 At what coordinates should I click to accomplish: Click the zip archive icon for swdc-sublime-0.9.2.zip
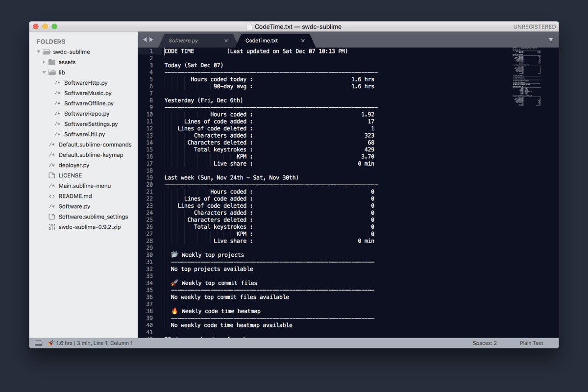(52, 227)
